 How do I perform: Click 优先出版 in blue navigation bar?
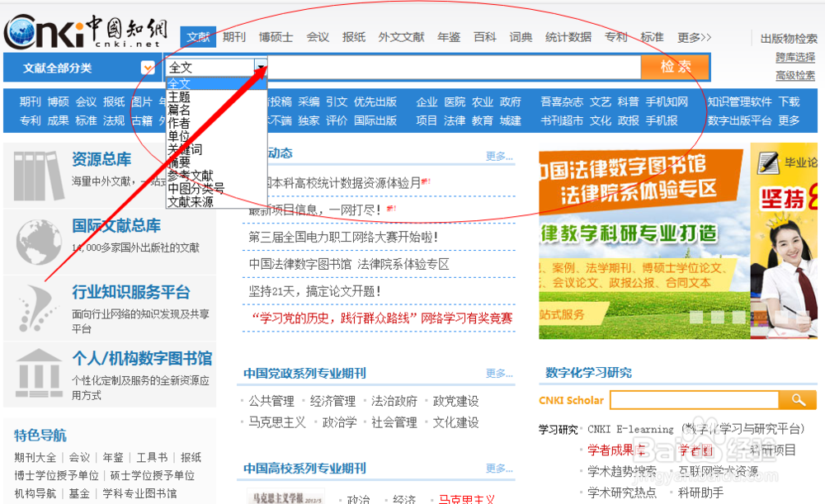[375, 101]
